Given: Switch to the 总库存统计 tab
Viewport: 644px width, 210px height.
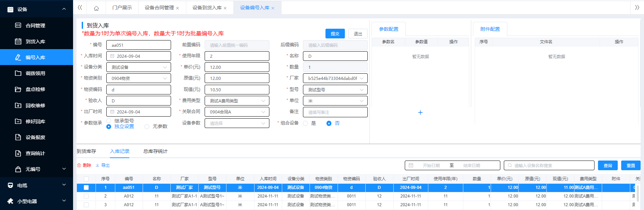Looking at the screenshot, I should pyautogui.click(x=155, y=152).
